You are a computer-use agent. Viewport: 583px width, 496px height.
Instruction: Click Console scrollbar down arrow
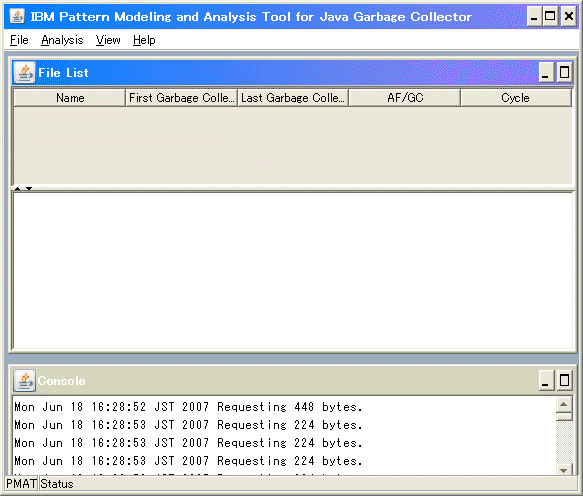tap(564, 470)
